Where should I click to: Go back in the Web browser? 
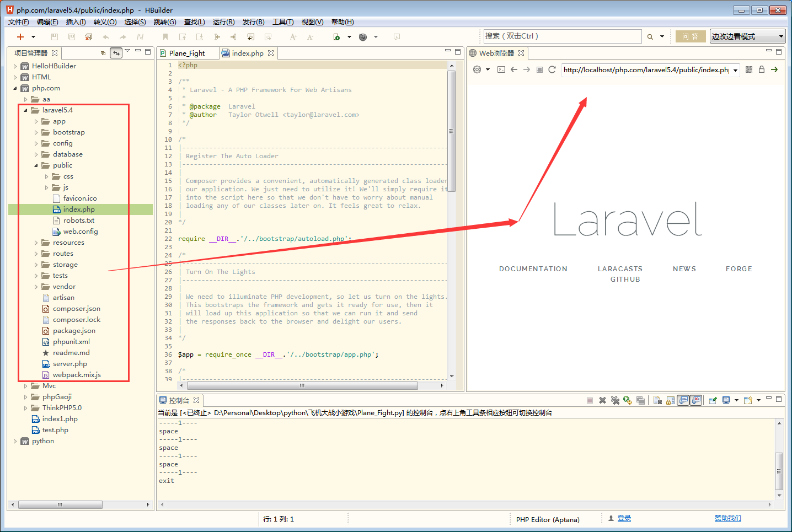(x=514, y=69)
